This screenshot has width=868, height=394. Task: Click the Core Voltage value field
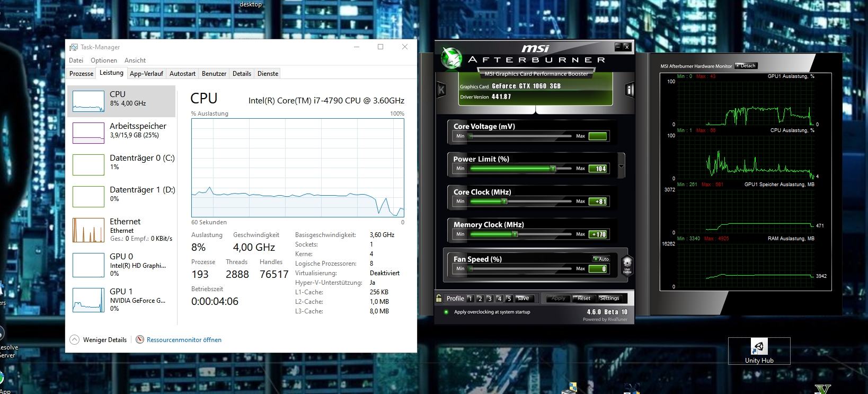pyautogui.click(x=598, y=136)
